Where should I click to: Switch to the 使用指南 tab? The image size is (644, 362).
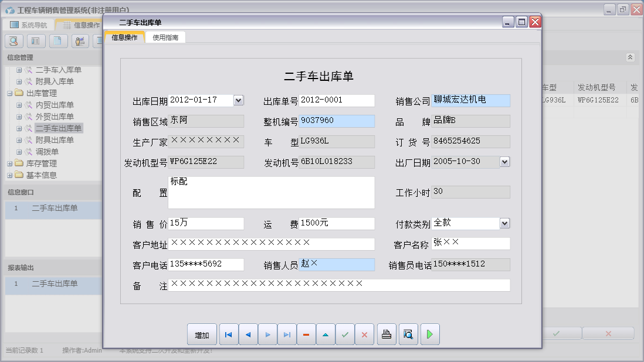pos(165,37)
